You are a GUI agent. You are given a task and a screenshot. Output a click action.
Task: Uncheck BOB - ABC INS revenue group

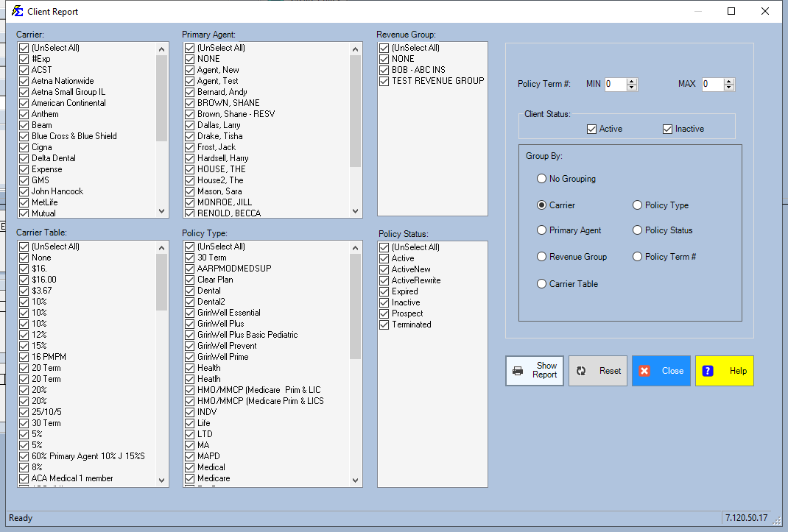(383, 70)
